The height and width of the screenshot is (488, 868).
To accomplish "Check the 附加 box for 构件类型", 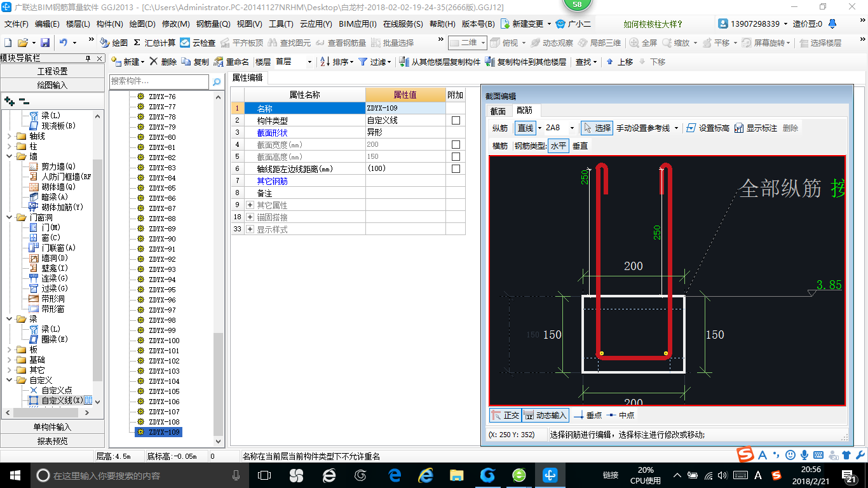I will click(x=456, y=120).
